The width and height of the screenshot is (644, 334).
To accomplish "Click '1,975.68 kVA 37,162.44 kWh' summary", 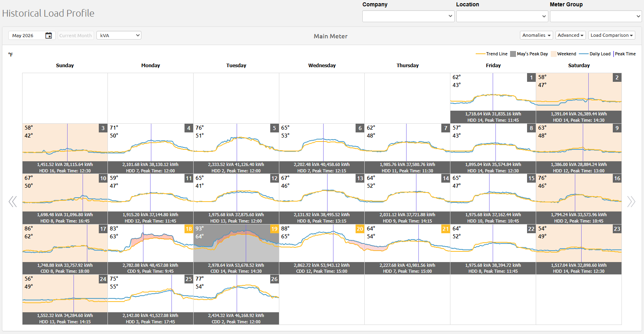I will click(x=493, y=215).
